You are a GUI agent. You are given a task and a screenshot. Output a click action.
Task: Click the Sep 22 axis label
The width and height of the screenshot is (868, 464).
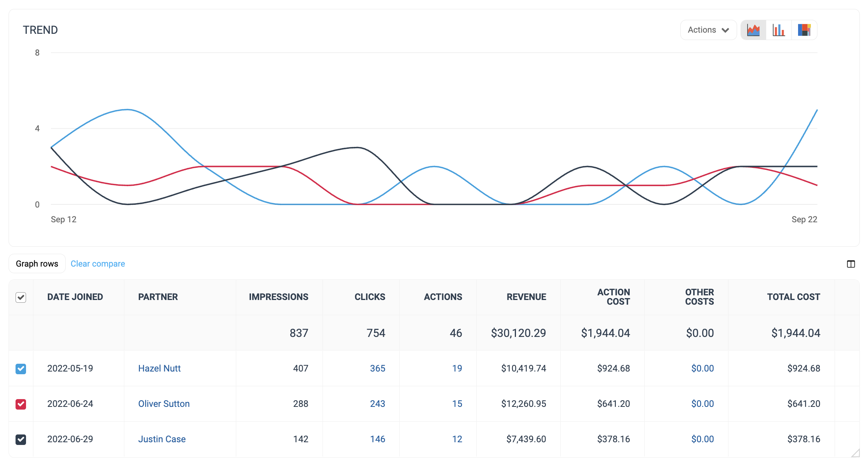tap(804, 220)
